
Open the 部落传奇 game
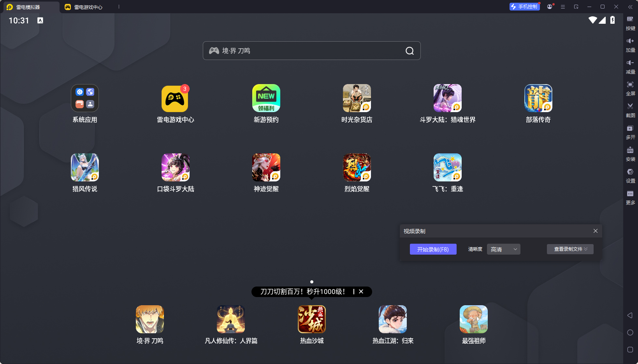pos(538,98)
